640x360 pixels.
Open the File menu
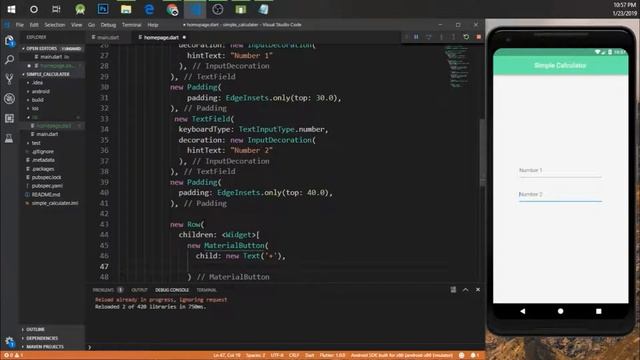tap(20, 25)
